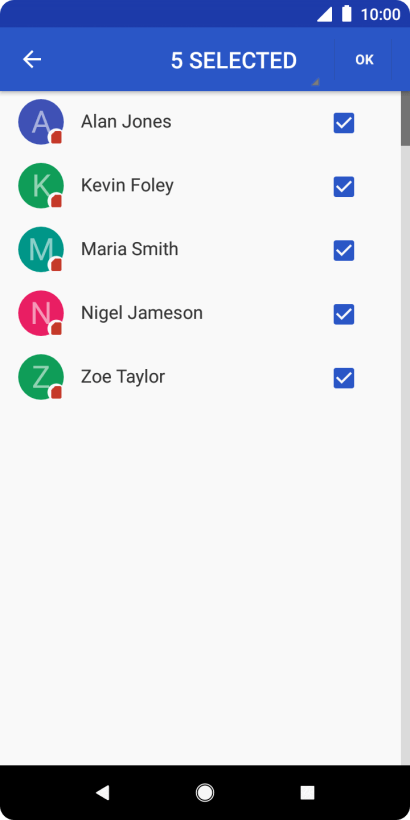Deselect the Zoe Taylor checkbox

(x=344, y=378)
